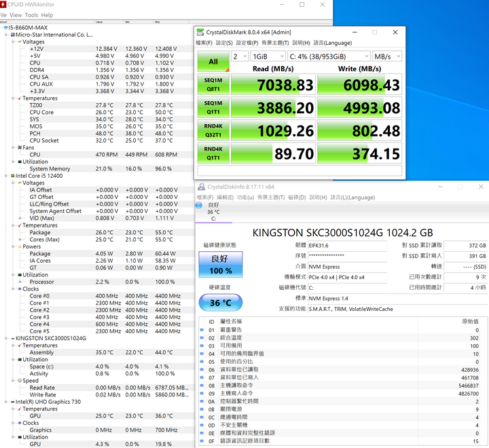Click the Value column header in HWMonitor
Screen dimensions: 489x448
tap(109, 22)
